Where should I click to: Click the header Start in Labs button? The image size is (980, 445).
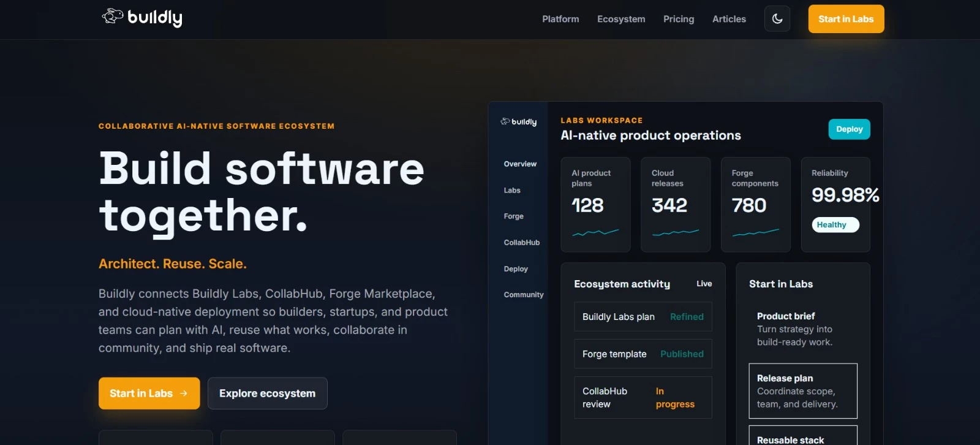[846, 19]
